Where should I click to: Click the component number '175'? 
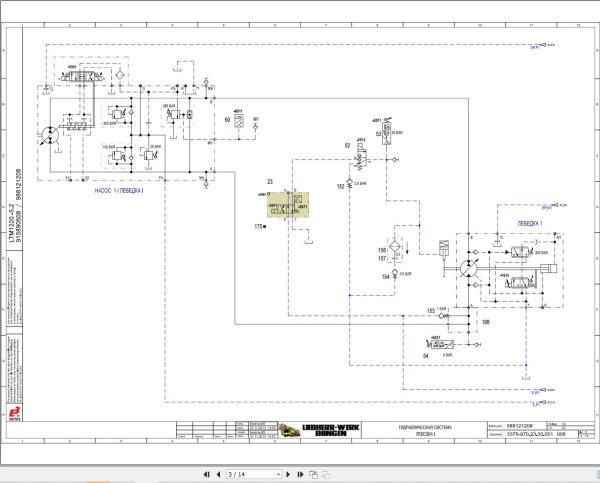pyautogui.click(x=258, y=227)
